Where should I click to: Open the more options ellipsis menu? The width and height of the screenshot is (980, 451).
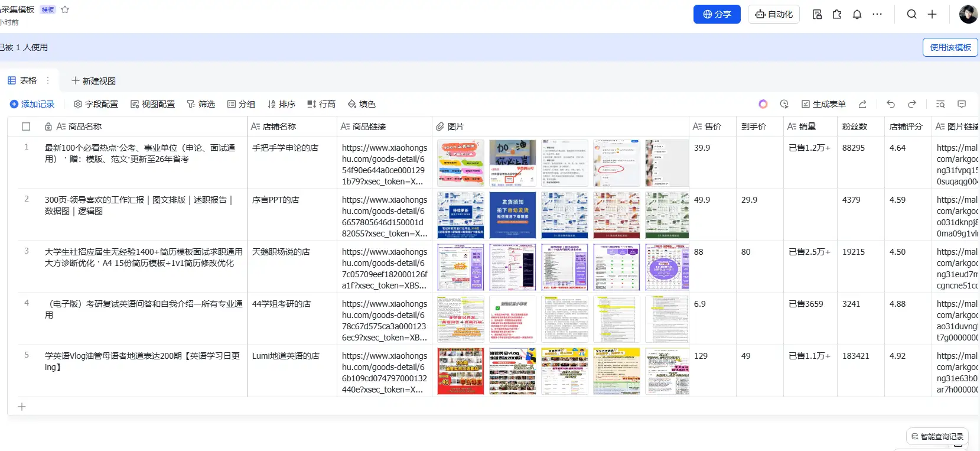(877, 14)
